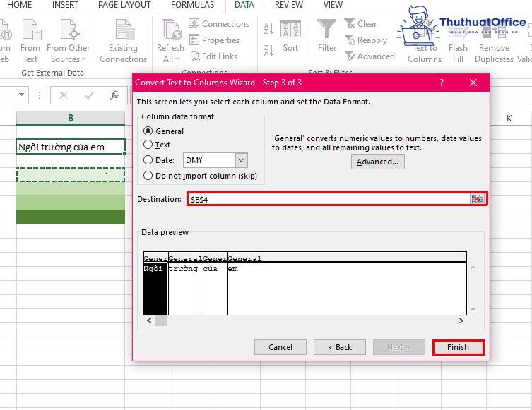The height and width of the screenshot is (410, 532).
Task: Click the formula bar cancel X icon
Action: pos(64,95)
